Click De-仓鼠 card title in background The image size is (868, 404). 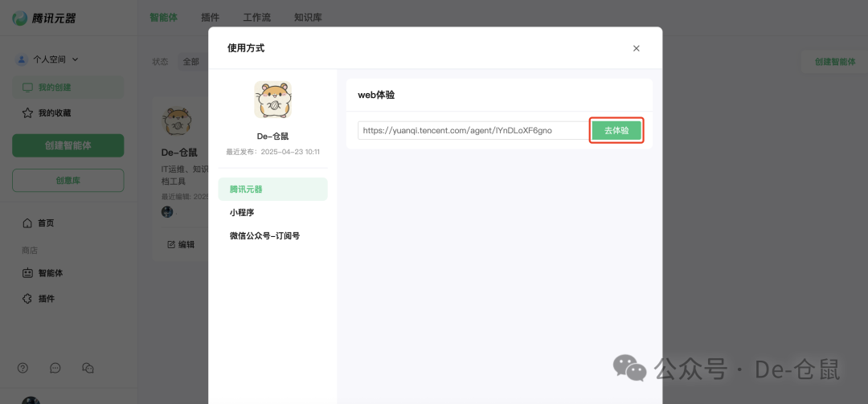[x=179, y=152]
